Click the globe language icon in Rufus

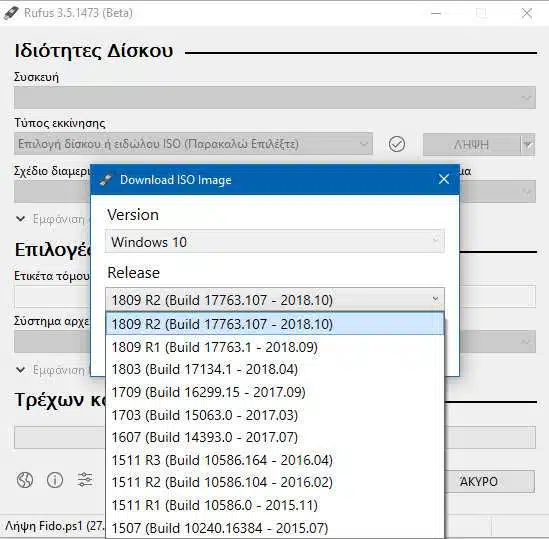[25, 480]
